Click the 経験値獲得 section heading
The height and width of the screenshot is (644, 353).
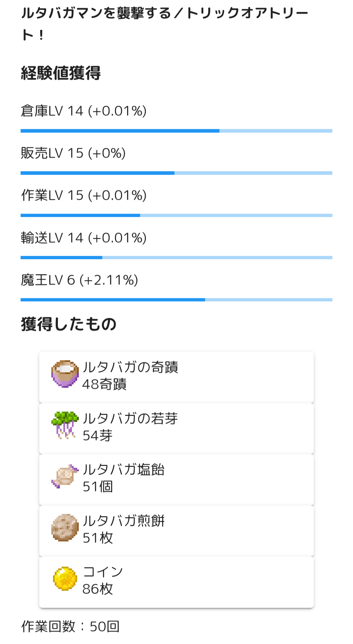coord(61,73)
